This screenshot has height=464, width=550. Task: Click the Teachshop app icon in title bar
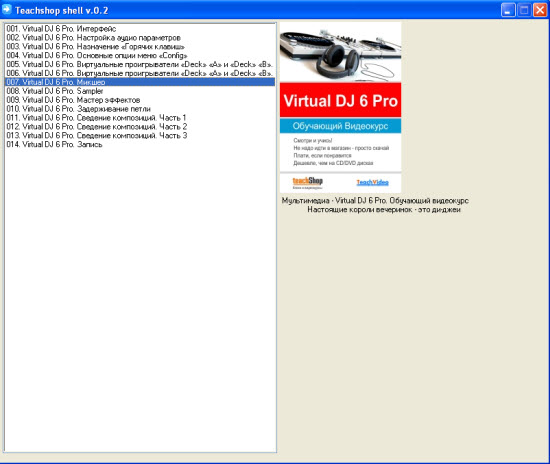click(7, 9)
